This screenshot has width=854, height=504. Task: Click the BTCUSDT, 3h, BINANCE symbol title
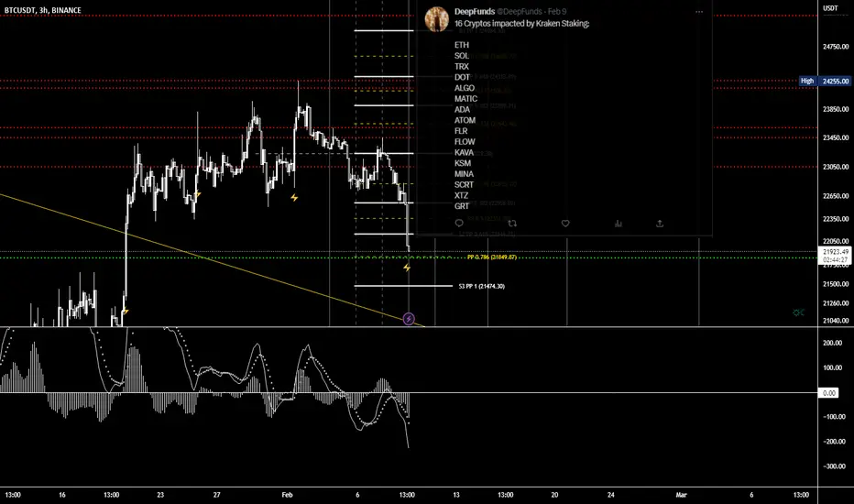[x=43, y=10]
